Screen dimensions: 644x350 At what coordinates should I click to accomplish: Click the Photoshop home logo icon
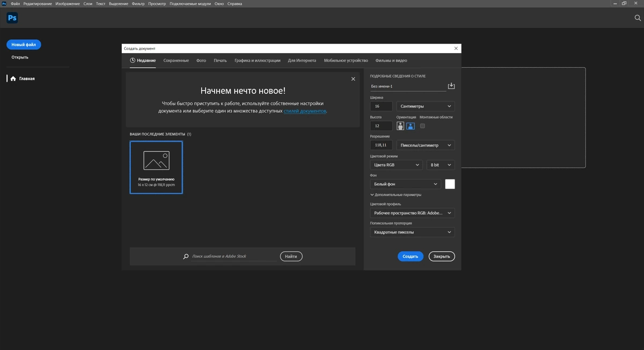pyautogui.click(x=12, y=18)
